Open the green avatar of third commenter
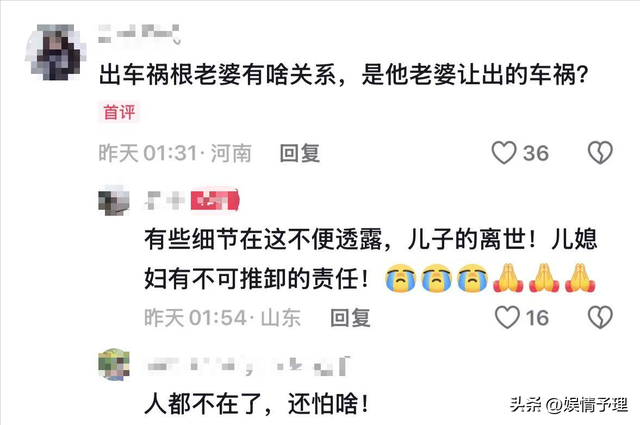Image resolution: width=640 pixels, height=425 pixels. [114, 365]
